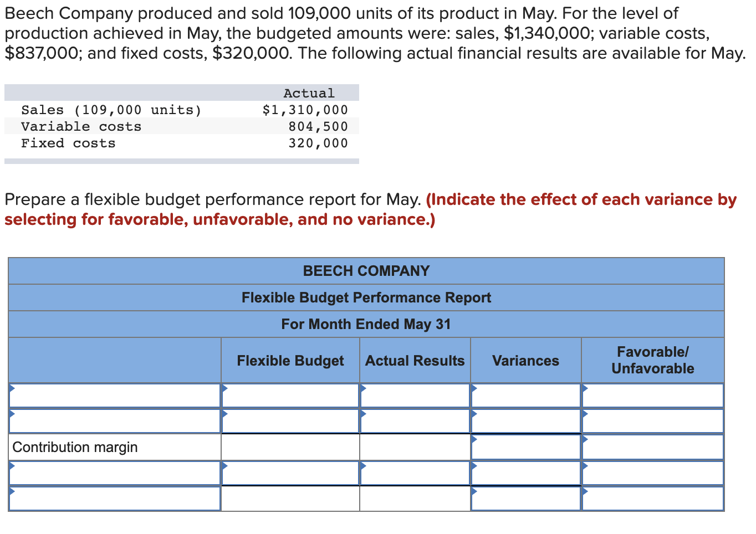Click 'Prepare a flexible budget performance report' text

click(x=213, y=199)
